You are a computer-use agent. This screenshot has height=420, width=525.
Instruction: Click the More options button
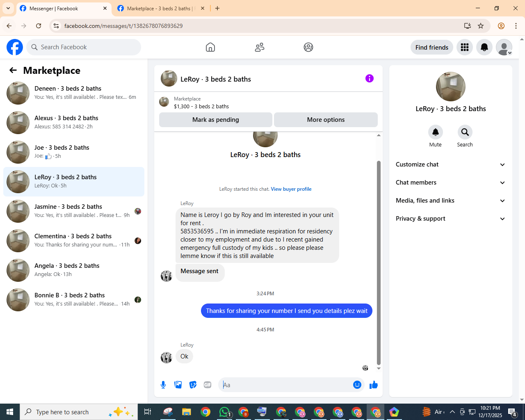click(326, 120)
